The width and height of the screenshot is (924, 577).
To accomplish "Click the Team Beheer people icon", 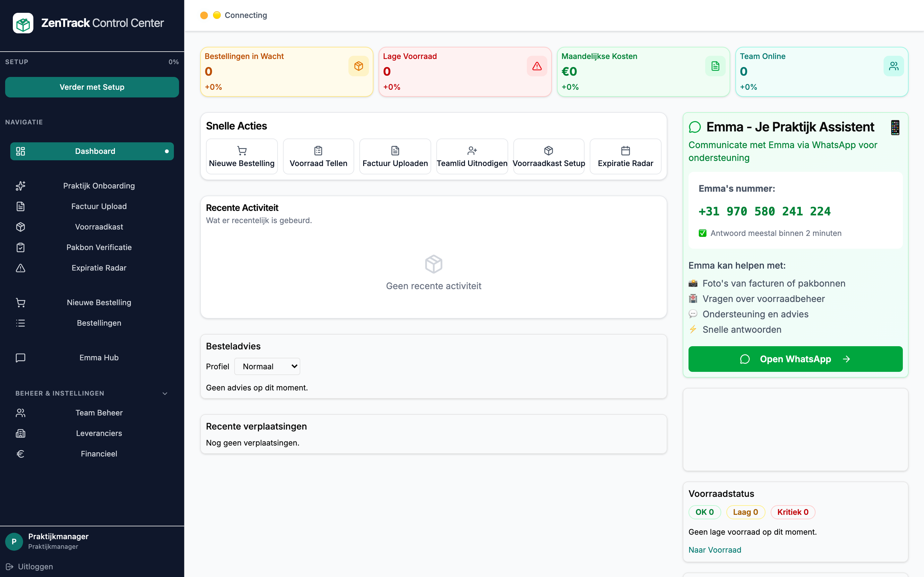I will (20, 413).
